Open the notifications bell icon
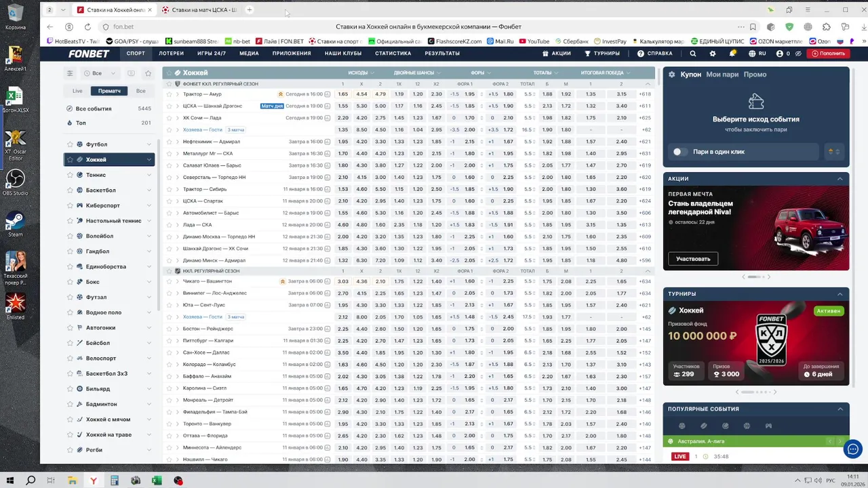The image size is (868, 488). point(732,54)
